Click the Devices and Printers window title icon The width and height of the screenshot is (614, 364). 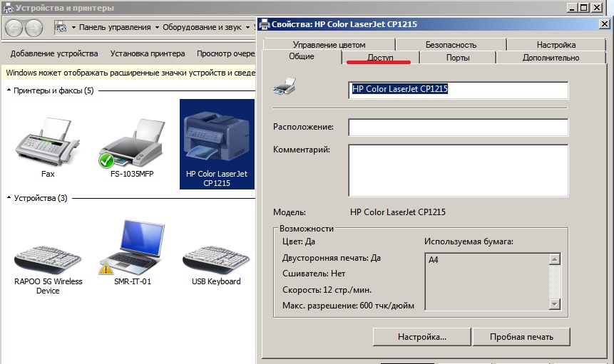9,8
